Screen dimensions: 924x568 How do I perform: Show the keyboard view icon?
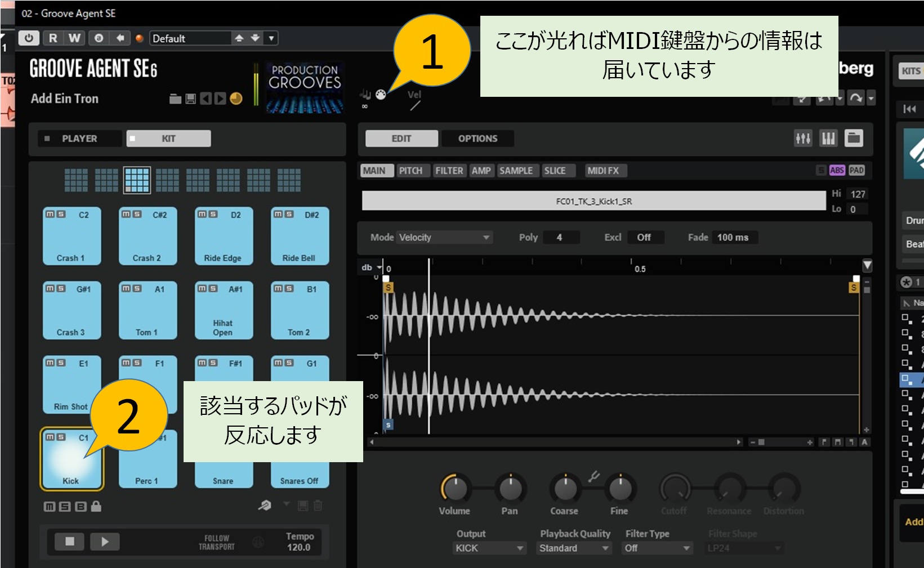tap(828, 138)
